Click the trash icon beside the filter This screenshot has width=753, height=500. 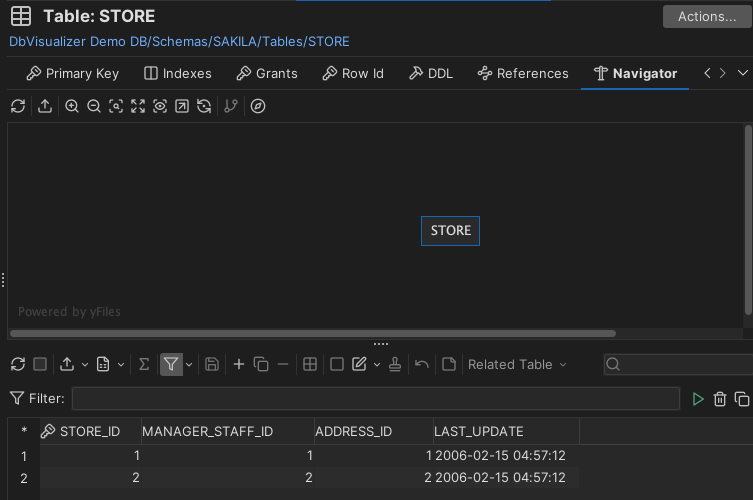(x=720, y=399)
